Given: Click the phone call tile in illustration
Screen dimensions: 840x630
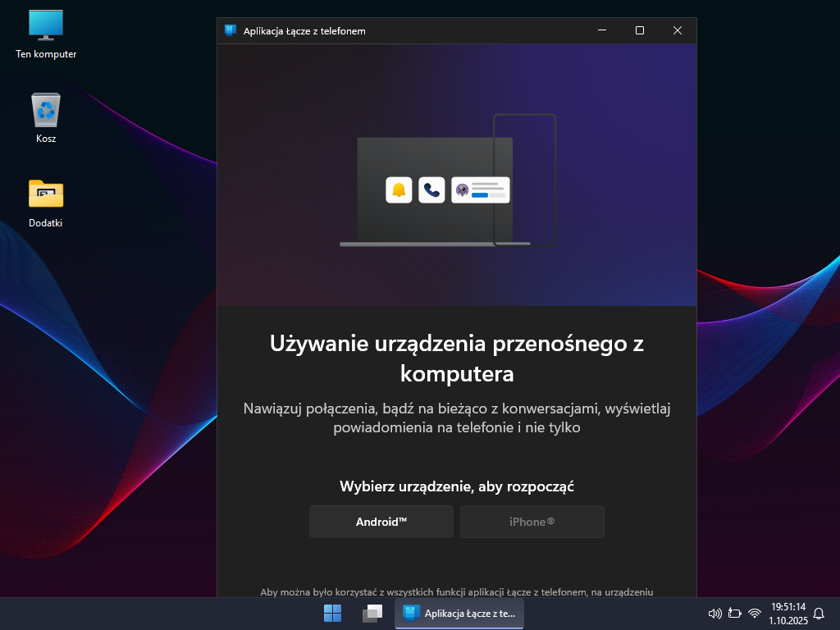Looking at the screenshot, I should click(431, 190).
